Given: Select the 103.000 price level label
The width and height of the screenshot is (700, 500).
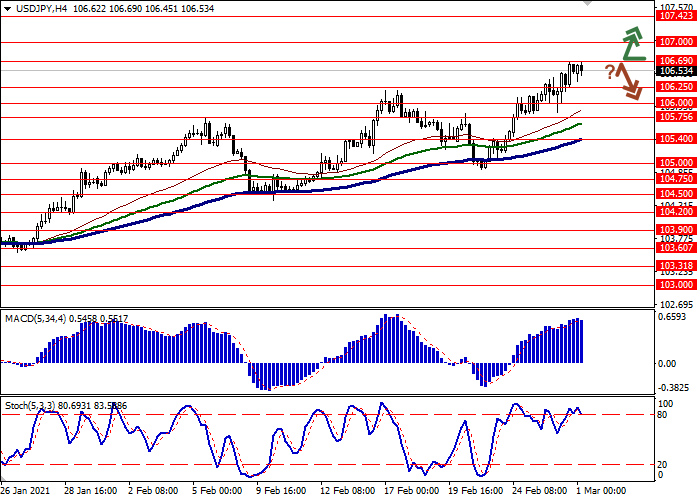Looking at the screenshot, I should [x=676, y=285].
